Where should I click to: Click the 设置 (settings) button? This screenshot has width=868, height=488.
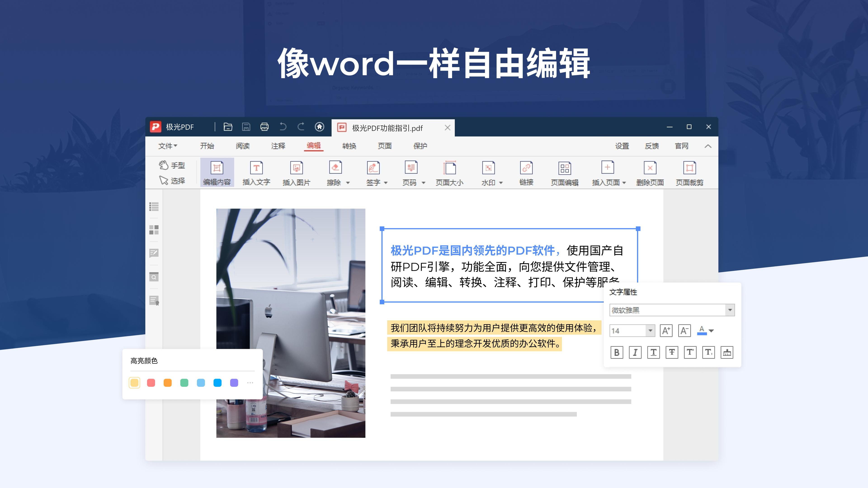pyautogui.click(x=622, y=146)
